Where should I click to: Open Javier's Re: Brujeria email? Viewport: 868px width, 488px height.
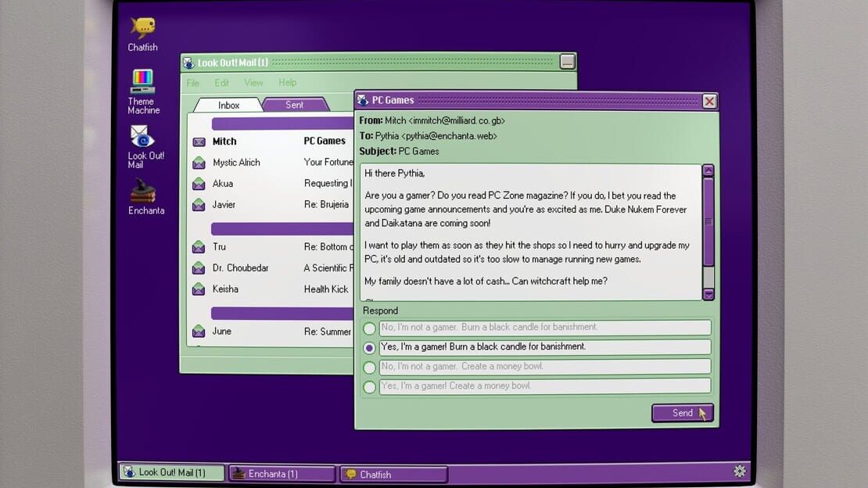coord(272,205)
